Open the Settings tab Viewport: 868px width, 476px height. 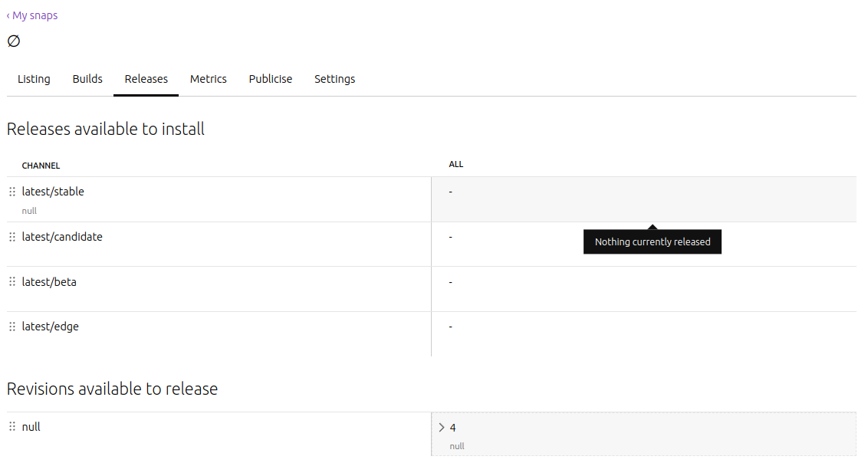point(334,78)
